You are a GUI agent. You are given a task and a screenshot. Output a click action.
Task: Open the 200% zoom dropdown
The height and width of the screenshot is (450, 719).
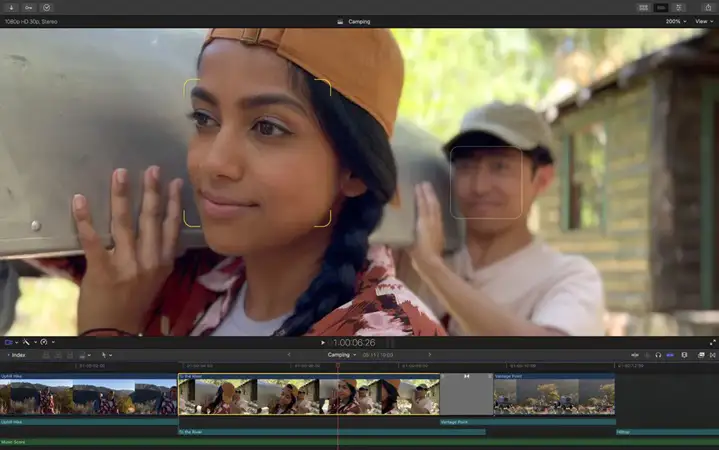[676, 22]
